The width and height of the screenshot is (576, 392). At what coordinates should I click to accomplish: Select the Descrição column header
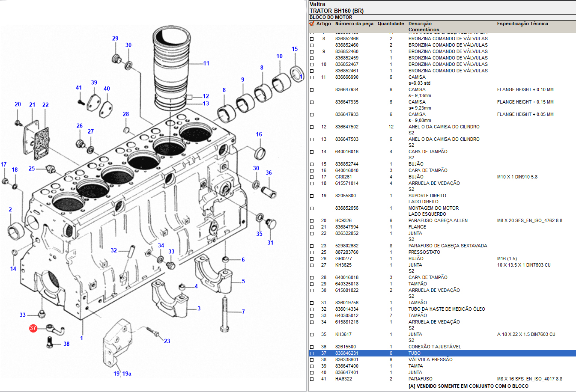[420, 24]
